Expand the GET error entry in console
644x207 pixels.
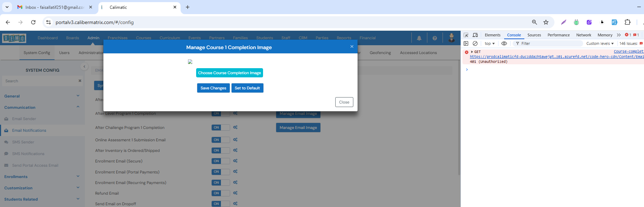point(472,52)
